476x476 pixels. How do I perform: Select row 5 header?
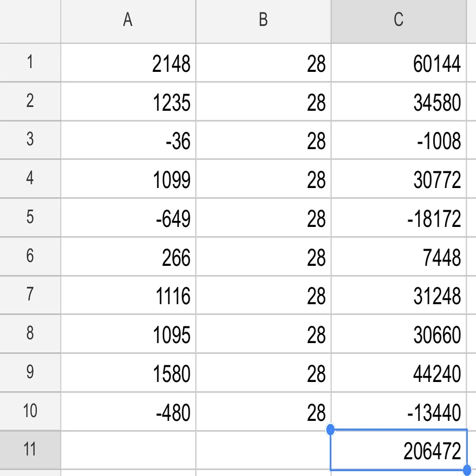30,217
